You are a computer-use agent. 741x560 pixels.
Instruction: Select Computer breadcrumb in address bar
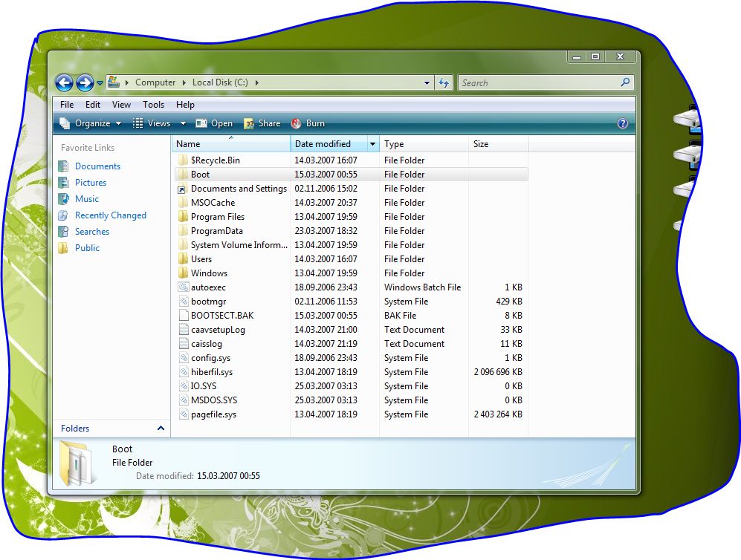point(155,82)
